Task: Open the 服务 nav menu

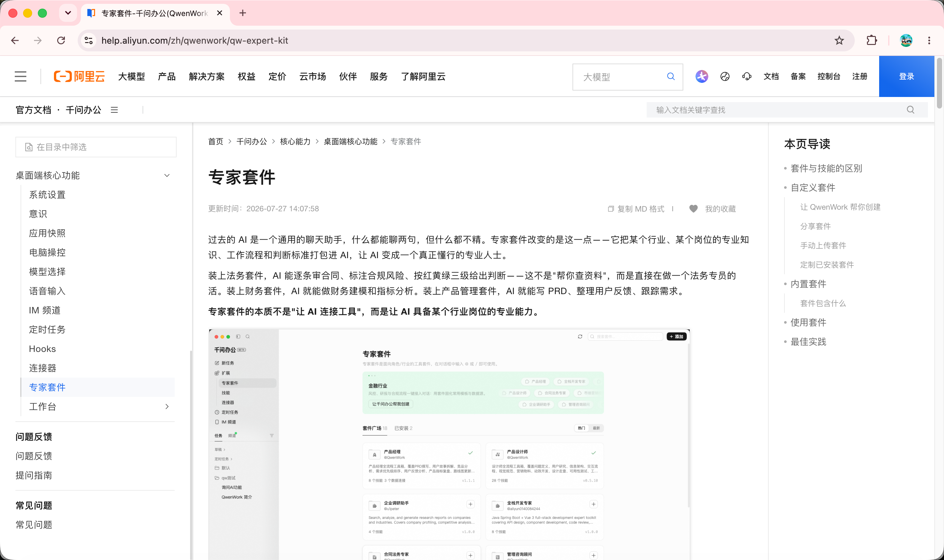Action: click(379, 77)
